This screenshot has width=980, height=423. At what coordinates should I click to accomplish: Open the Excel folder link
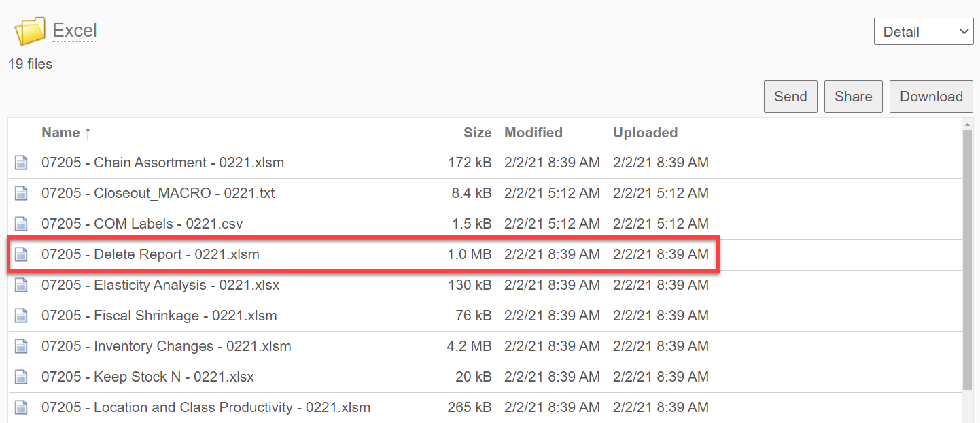(x=74, y=30)
